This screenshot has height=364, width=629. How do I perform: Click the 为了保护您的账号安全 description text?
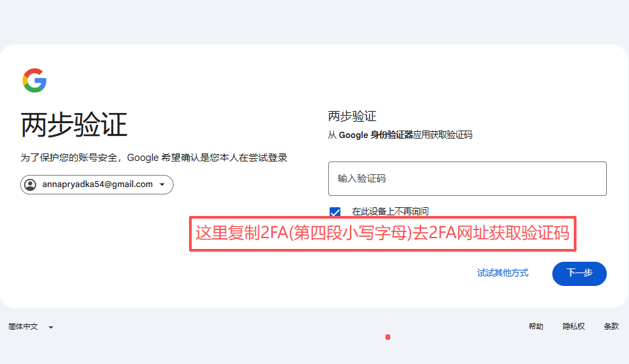(x=154, y=157)
